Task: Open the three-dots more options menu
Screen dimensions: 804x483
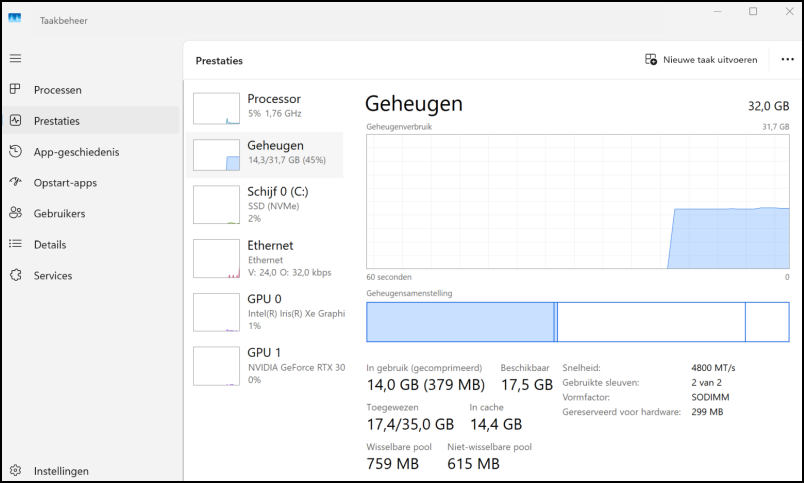Action: (787, 60)
